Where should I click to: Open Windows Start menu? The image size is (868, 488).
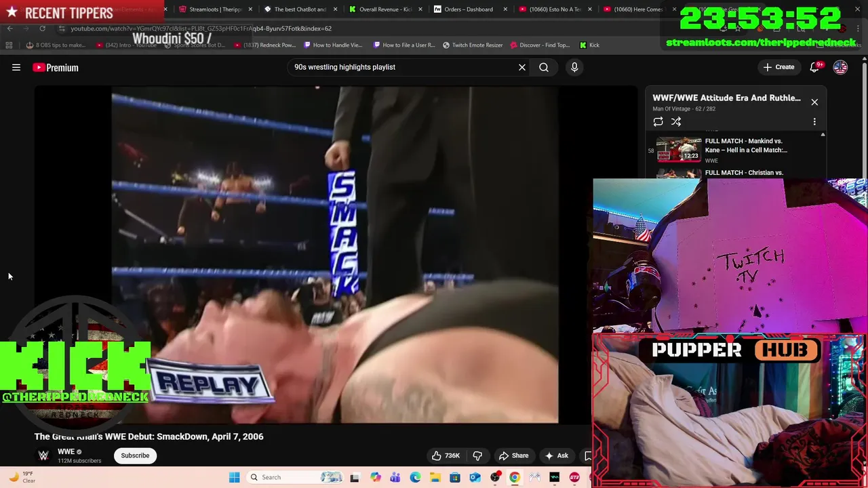235,477
